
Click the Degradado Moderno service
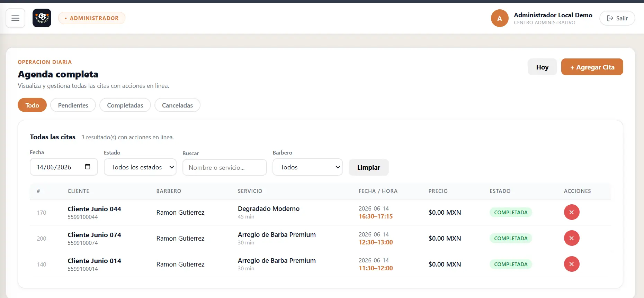(269, 208)
